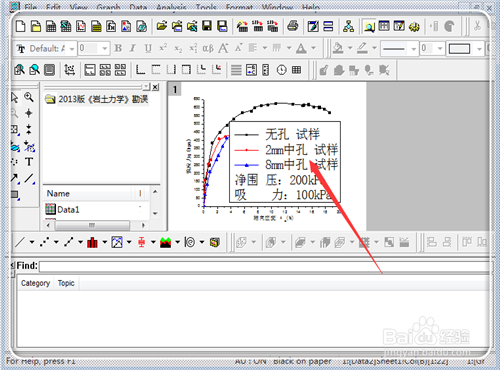
Task: Toggle Superscript formatting
Action: pos(163,48)
